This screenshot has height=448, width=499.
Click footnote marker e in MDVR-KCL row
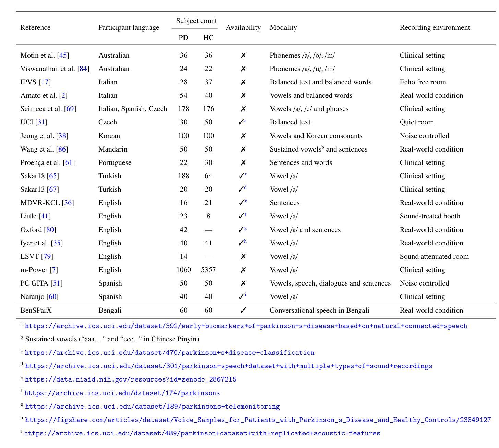246,201
